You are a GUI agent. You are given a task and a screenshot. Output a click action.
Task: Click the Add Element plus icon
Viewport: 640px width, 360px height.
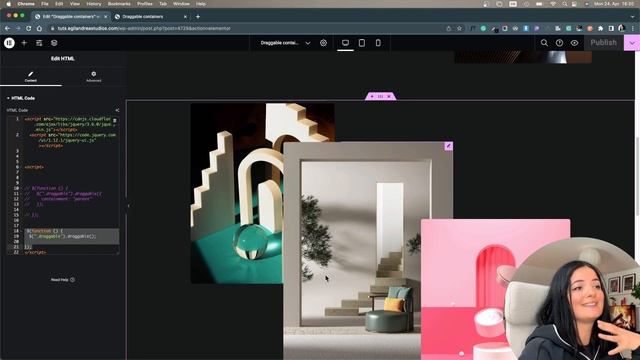point(24,43)
